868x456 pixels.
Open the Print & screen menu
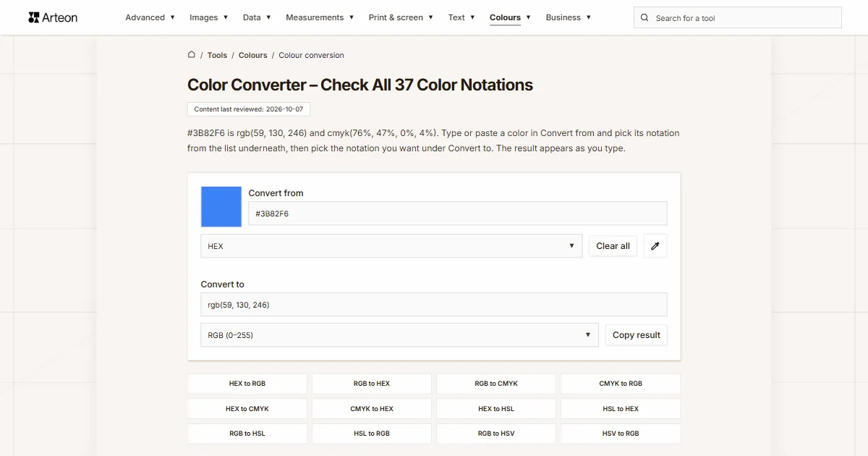tap(401, 17)
